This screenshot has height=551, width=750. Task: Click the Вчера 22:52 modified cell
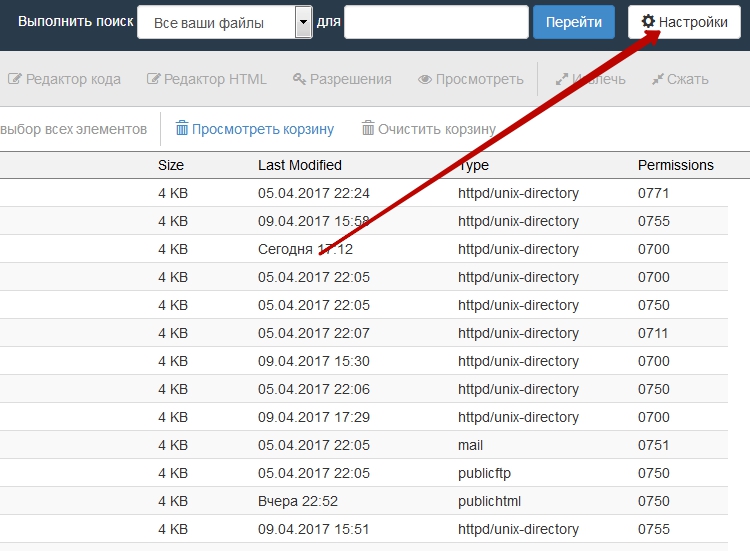(298, 501)
